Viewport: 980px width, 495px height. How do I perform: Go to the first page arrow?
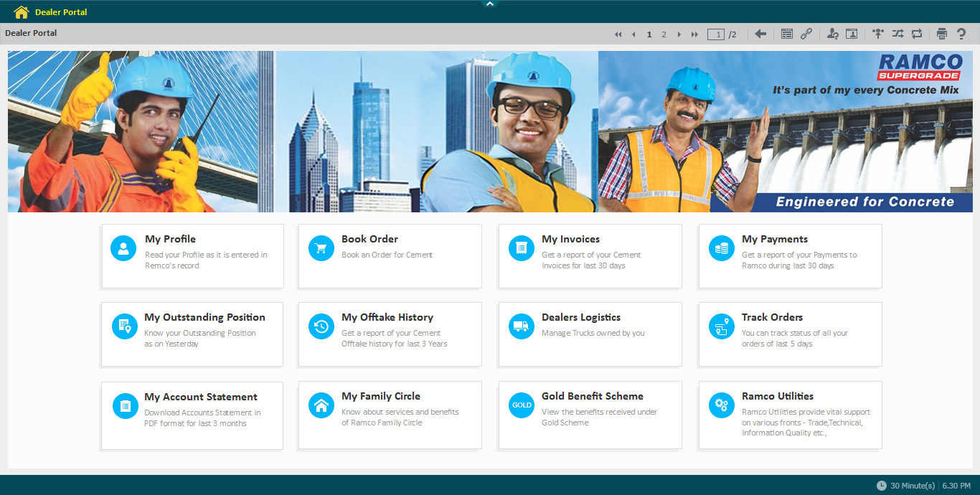click(x=618, y=34)
